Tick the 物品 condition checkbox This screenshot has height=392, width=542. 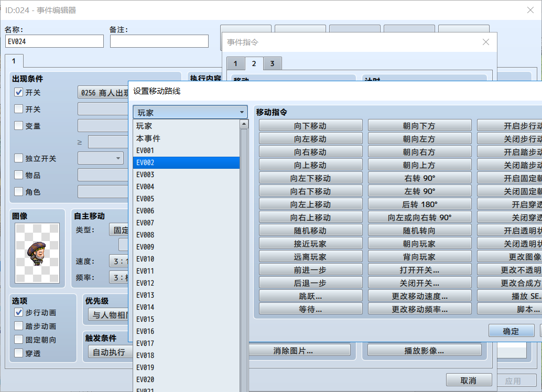point(19,175)
